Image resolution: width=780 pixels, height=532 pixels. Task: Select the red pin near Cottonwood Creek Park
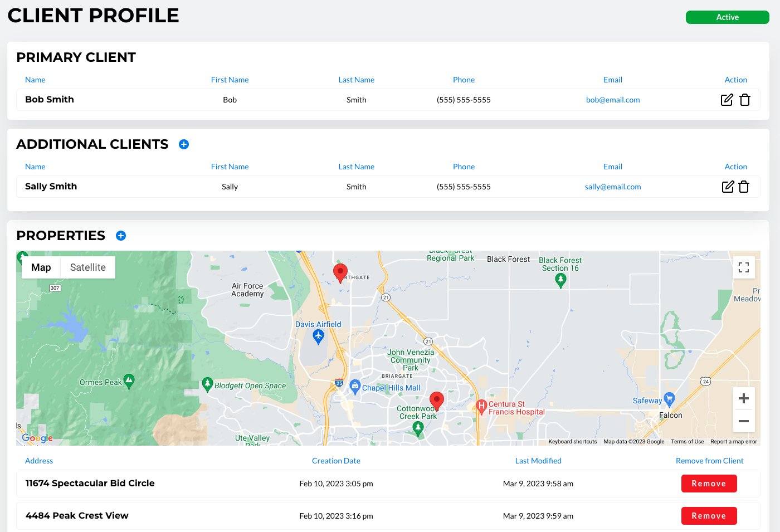point(437,401)
